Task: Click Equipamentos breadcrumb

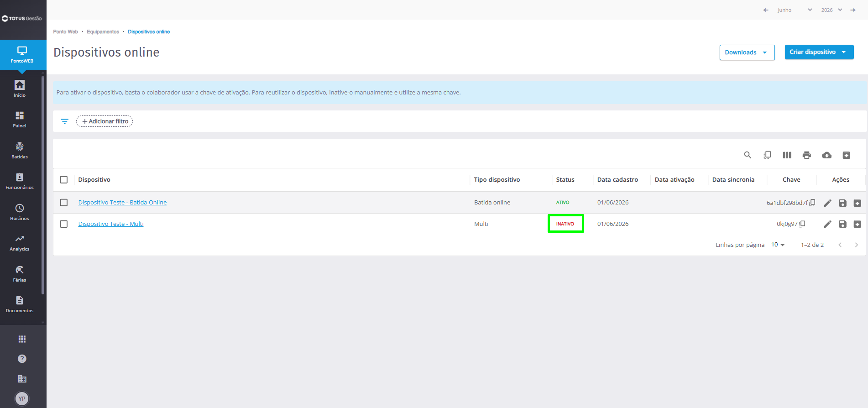Action: click(103, 32)
